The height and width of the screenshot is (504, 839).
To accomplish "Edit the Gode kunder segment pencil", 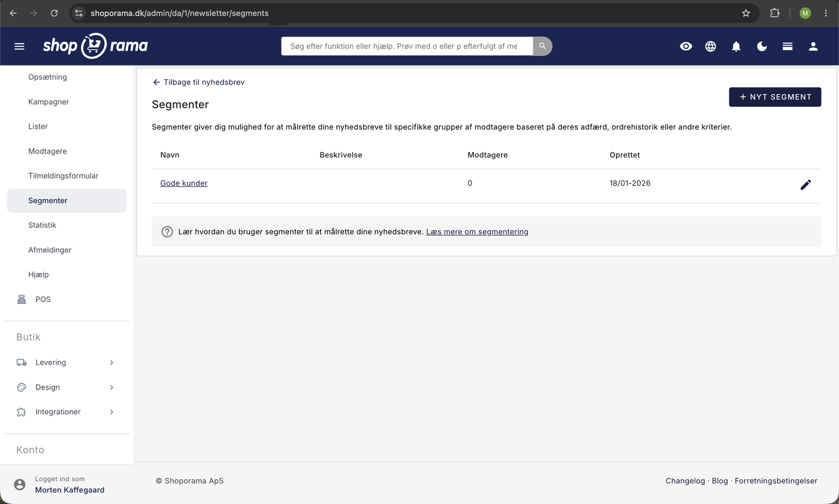I will [806, 185].
